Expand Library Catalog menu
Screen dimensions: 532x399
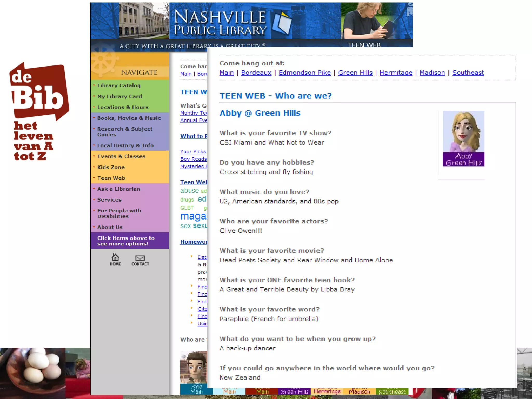point(119,85)
